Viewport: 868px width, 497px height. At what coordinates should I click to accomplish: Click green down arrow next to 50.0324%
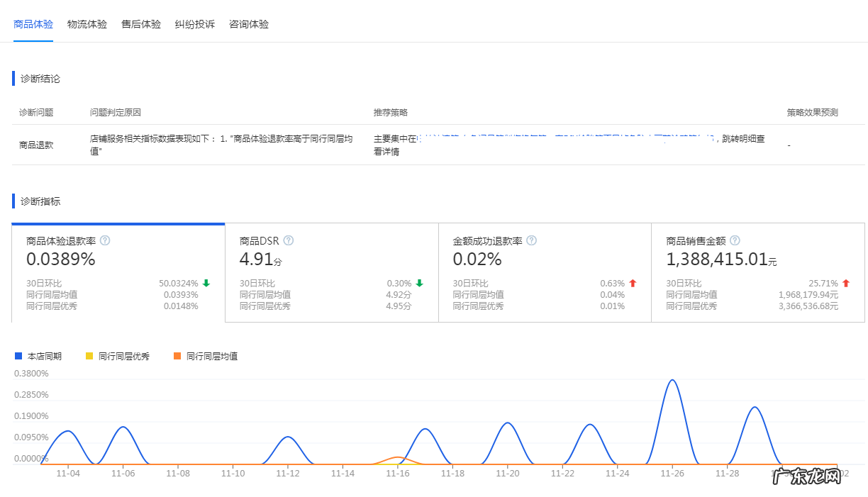coord(206,282)
